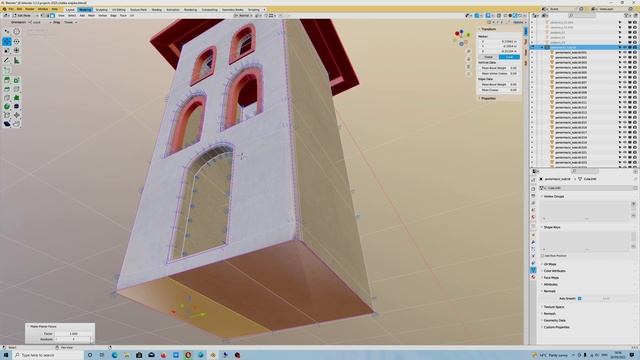Select the Scale tool
640x360 pixels.
click(x=7, y=51)
